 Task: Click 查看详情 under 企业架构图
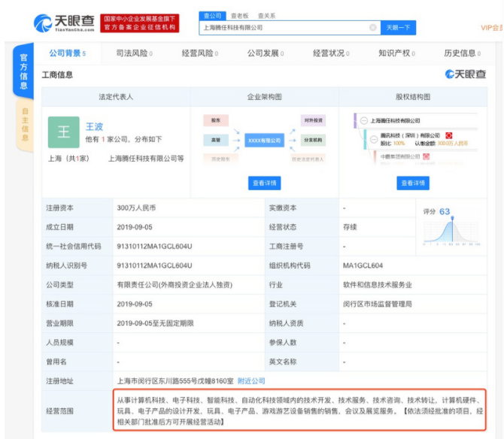pos(264,183)
